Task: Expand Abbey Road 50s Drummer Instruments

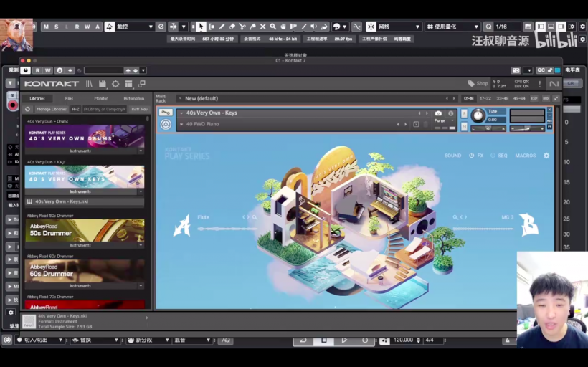Action: (x=141, y=245)
